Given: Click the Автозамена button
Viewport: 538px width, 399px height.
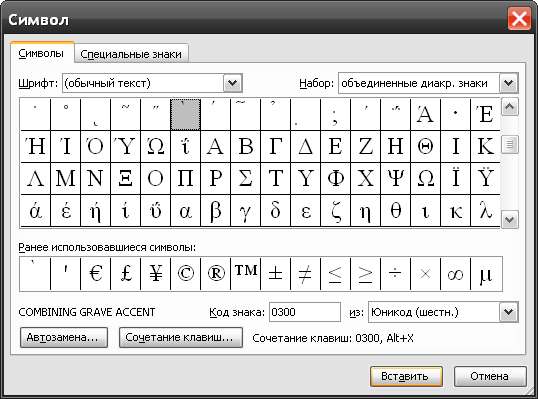Looking at the screenshot, I should [64, 338].
